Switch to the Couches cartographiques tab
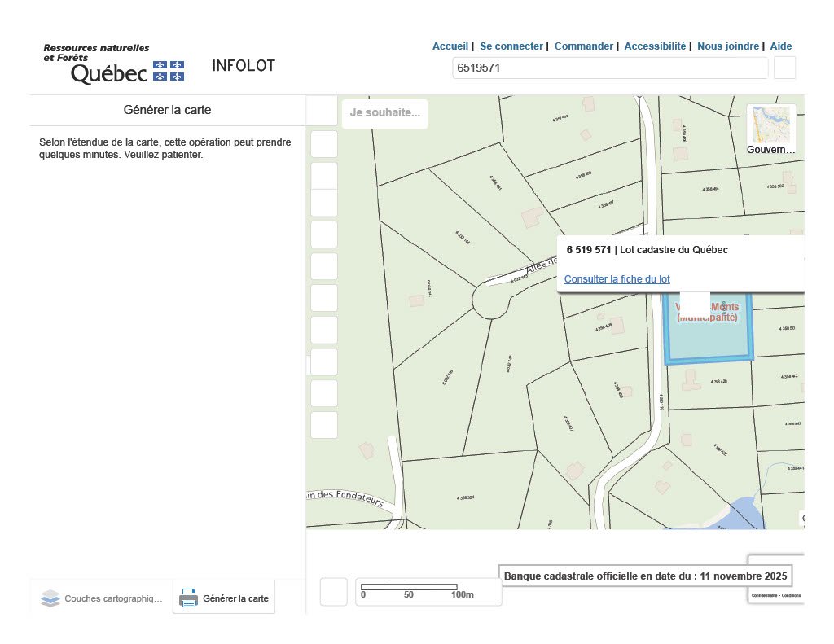The width and height of the screenshot is (834, 644). [x=102, y=598]
